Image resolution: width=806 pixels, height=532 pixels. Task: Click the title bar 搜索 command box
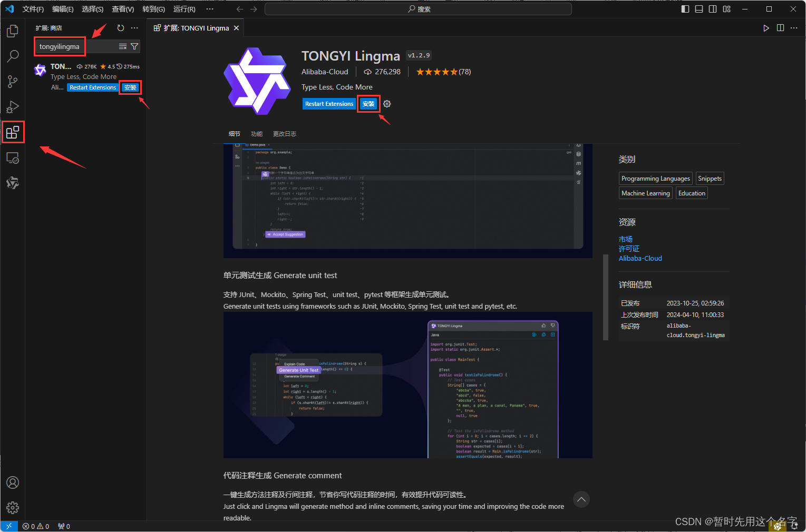tap(418, 9)
